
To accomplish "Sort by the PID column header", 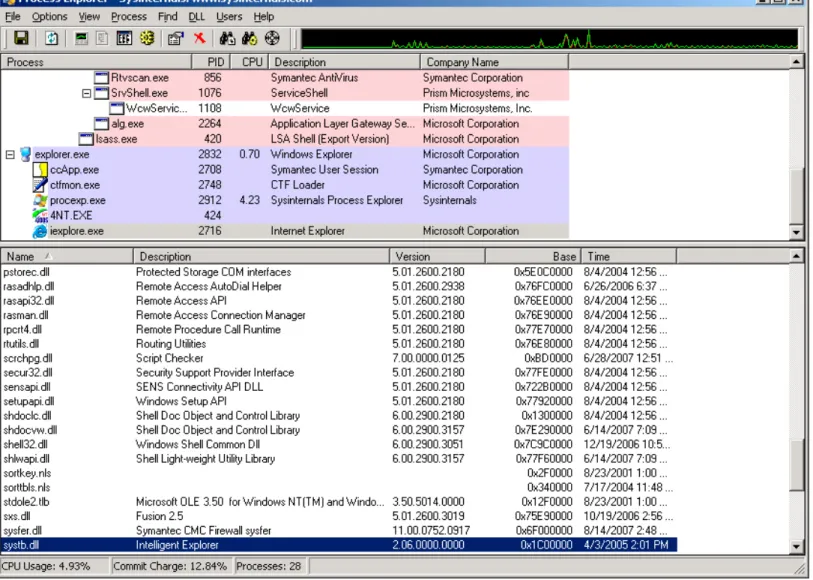I will (x=211, y=62).
